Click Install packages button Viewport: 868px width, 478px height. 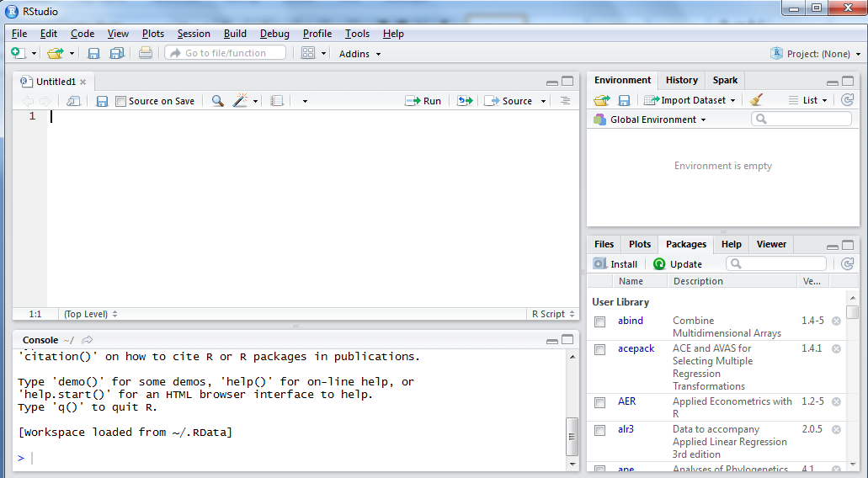click(x=615, y=264)
